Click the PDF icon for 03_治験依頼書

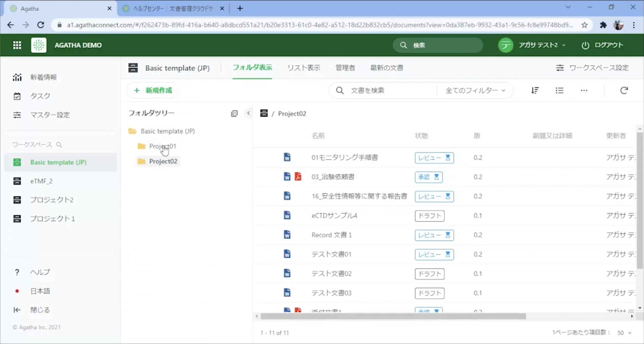[x=298, y=177]
